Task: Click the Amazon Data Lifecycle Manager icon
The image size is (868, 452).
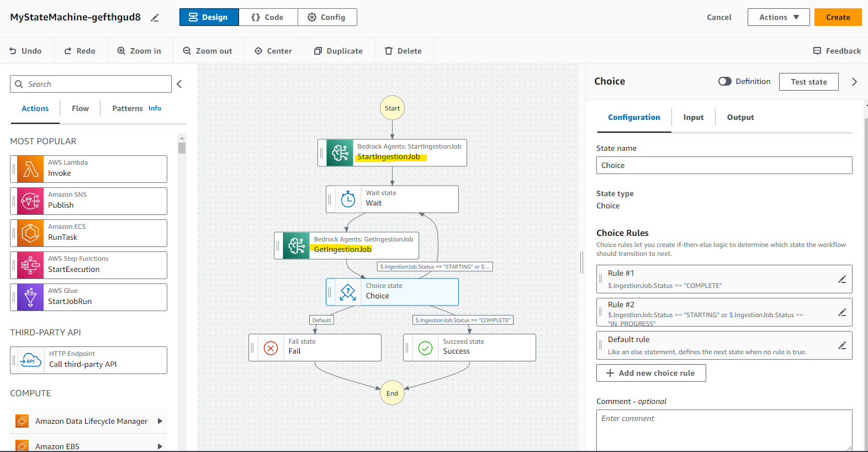Action: click(x=22, y=421)
